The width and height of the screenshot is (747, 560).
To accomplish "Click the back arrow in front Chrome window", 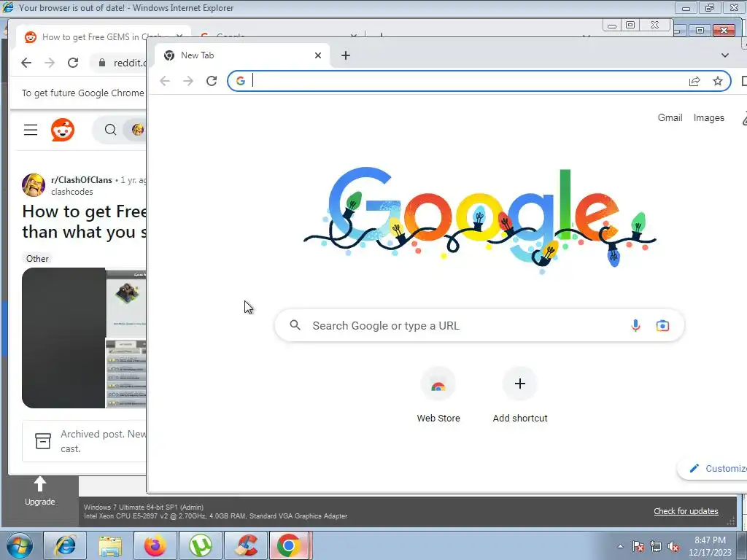I will (x=165, y=81).
